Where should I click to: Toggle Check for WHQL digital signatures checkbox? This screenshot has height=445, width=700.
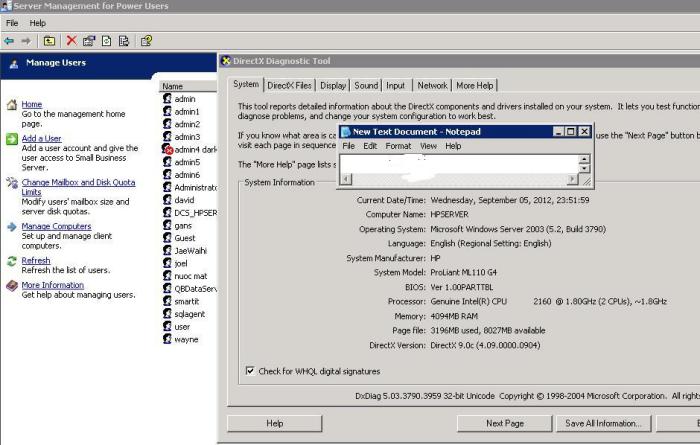click(249, 371)
